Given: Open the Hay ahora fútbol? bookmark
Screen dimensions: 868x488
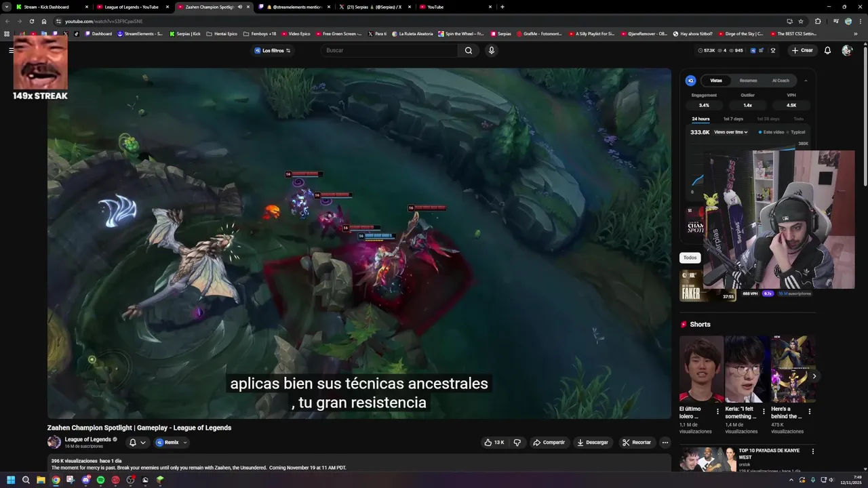Looking at the screenshot, I should 692,33.
